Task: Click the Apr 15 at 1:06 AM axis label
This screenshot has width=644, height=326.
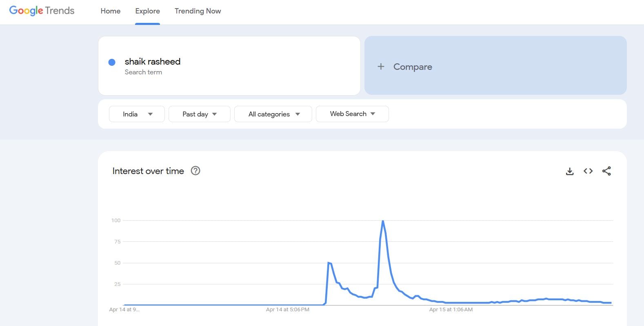Action: (x=451, y=310)
